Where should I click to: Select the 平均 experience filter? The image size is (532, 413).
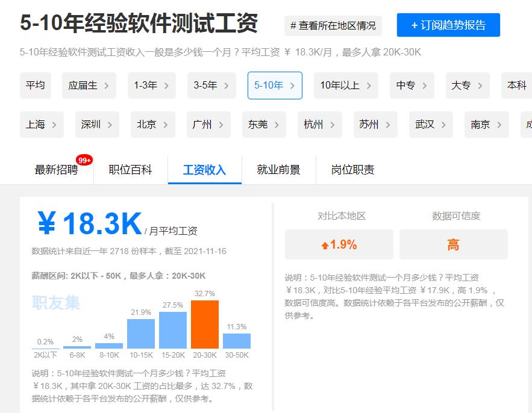point(36,86)
